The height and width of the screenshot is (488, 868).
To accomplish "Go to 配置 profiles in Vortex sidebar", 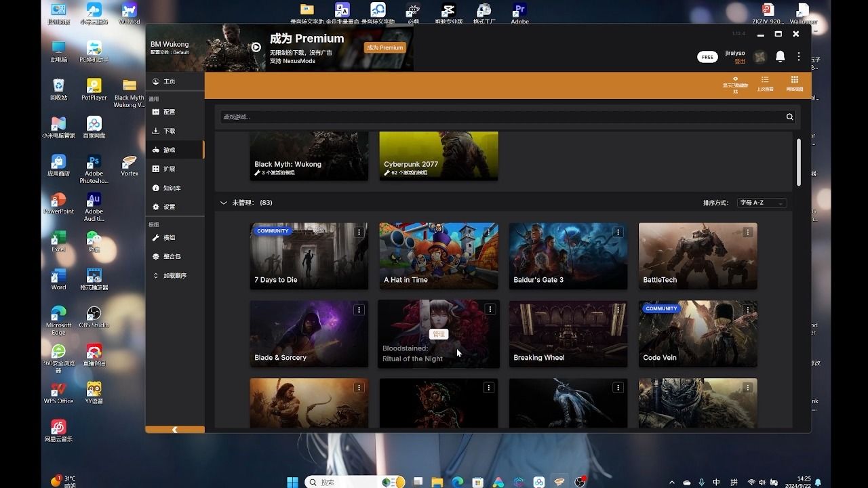I will coord(175,112).
